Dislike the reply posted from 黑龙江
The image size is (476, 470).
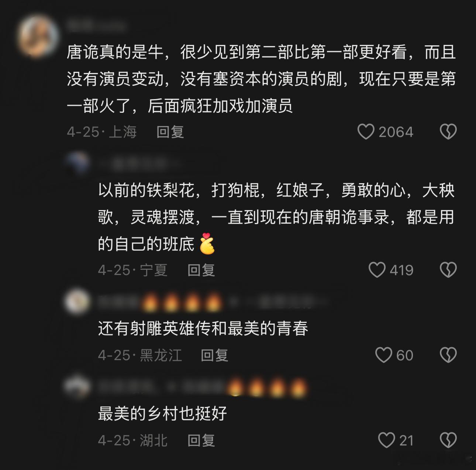pos(448,355)
